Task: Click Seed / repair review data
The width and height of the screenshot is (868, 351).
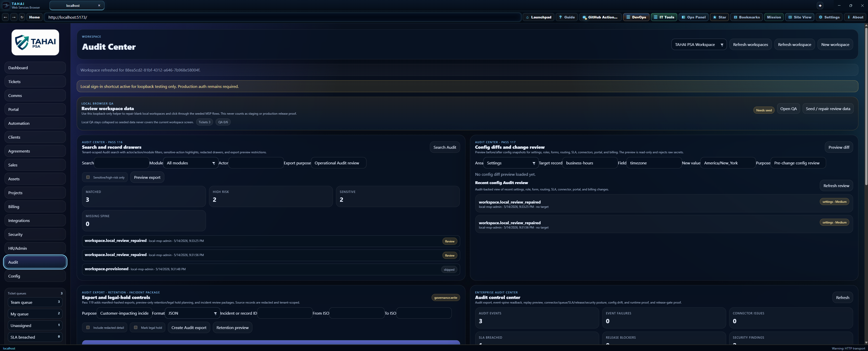Action: pos(828,109)
